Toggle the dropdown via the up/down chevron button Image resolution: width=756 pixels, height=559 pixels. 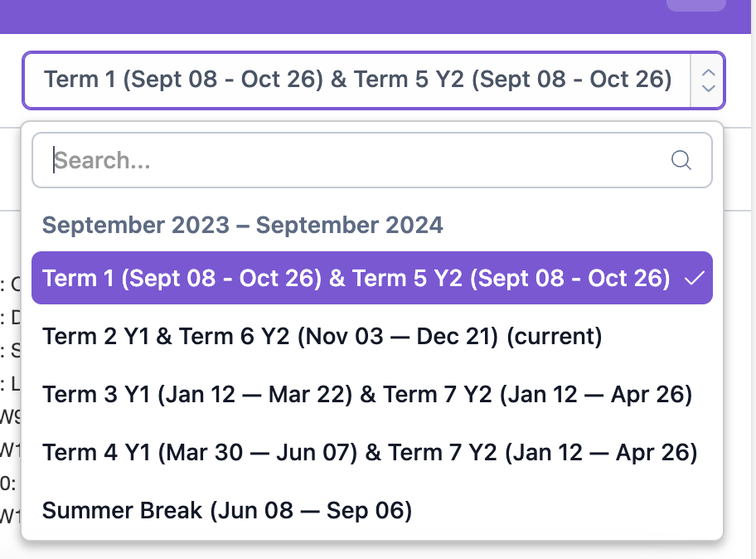[x=708, y=80]
